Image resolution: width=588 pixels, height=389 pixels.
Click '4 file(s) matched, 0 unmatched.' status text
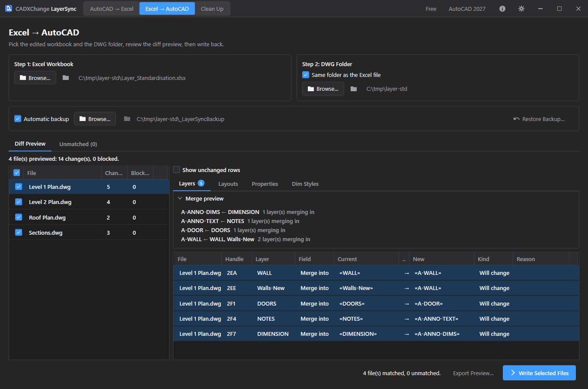click(x=402, y=373)
